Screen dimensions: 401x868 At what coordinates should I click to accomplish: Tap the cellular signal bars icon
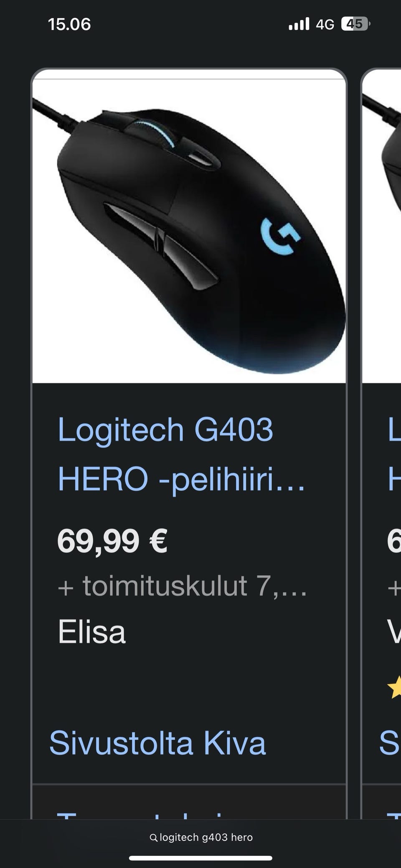pyautogui.click(x=299, y=24)
